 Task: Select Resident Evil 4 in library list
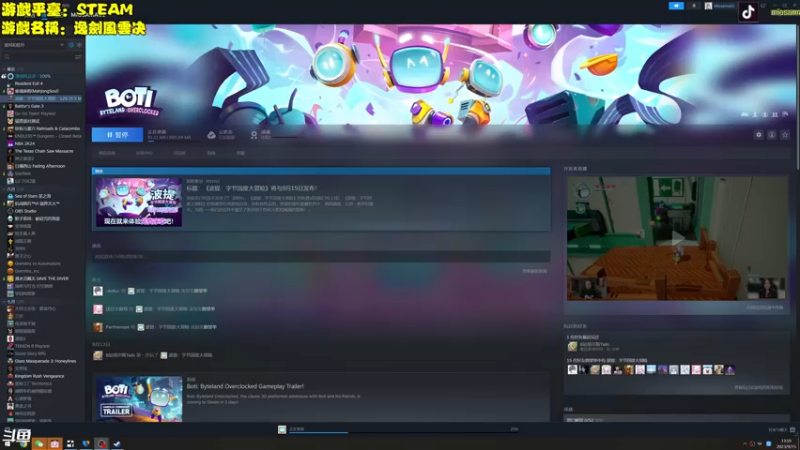tap(29, 83)
